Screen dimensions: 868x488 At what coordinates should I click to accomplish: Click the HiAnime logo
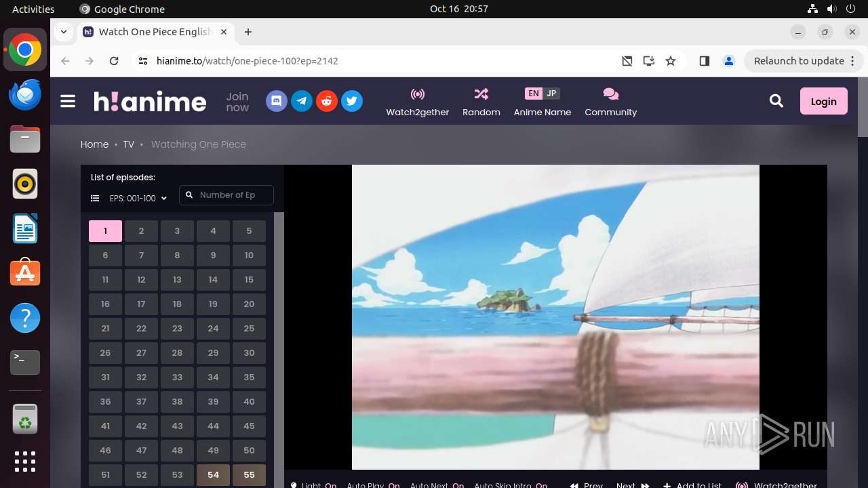click(150, 102)
